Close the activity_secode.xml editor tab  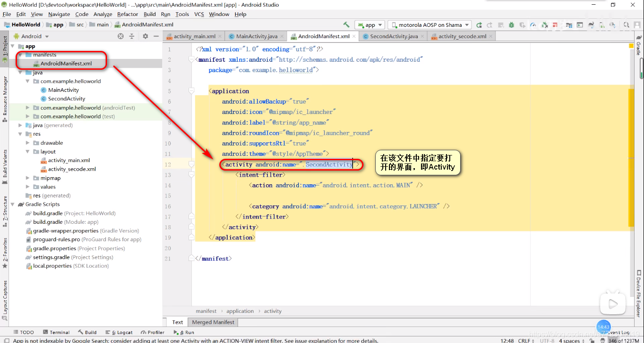coord(491,36)
